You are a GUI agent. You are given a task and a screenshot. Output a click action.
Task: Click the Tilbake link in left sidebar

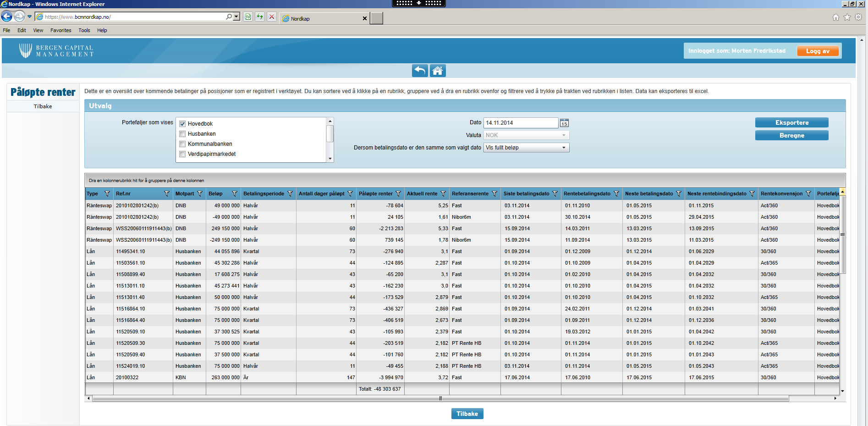click(43, 106)
